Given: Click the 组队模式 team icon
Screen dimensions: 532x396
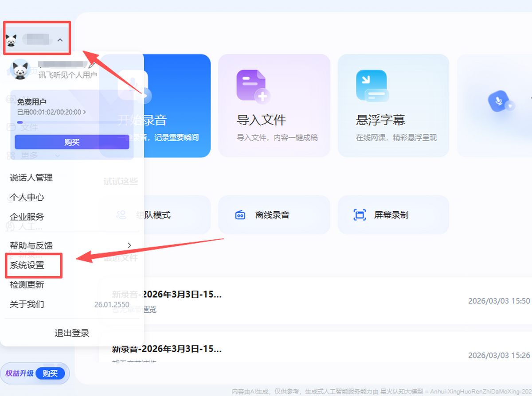Looking at the screenshot, I should 121,215.
